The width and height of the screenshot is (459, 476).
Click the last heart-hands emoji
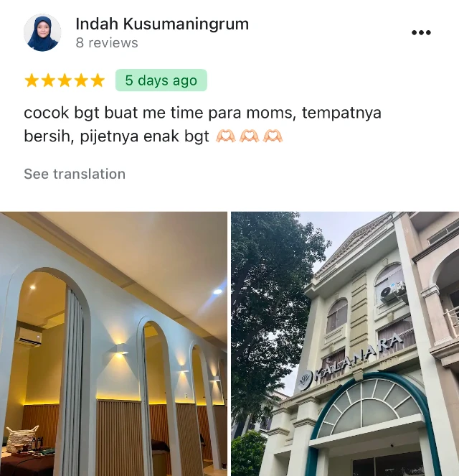273,136
